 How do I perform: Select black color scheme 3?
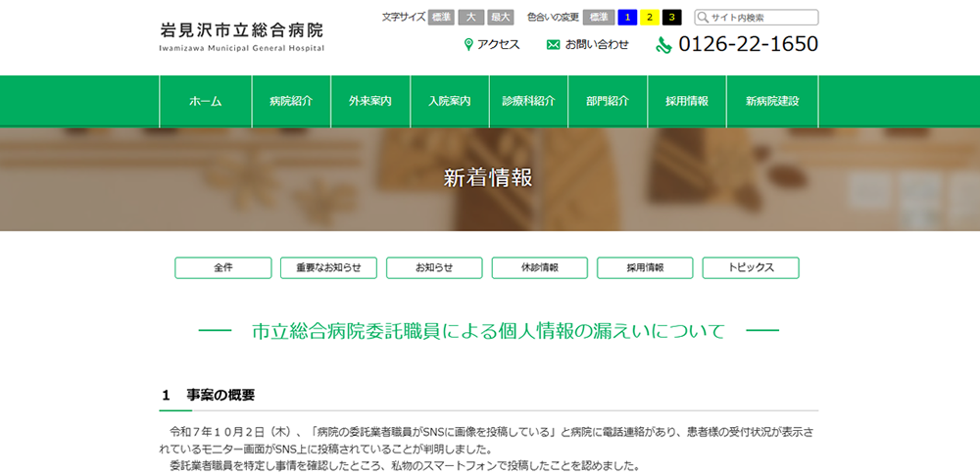pos(671,18)
